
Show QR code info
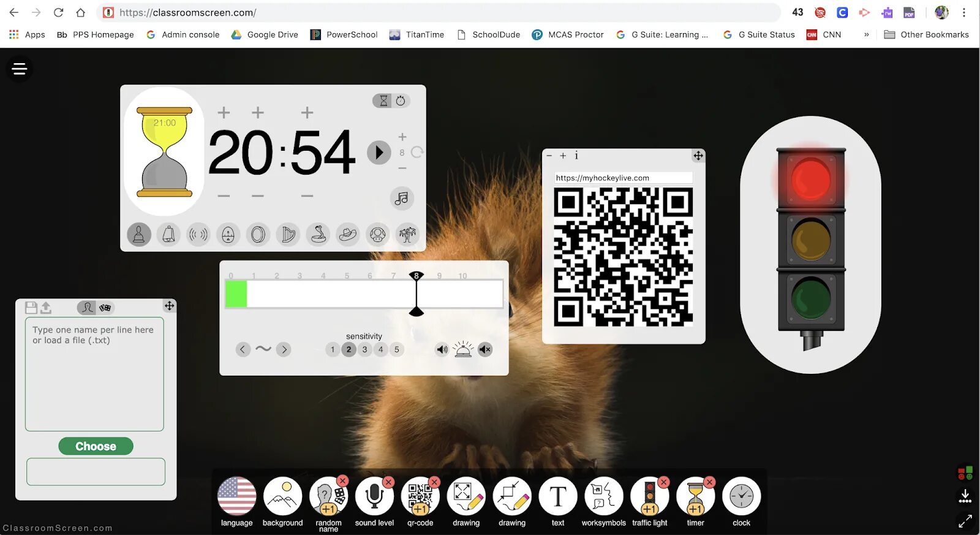tap(576, 156)
